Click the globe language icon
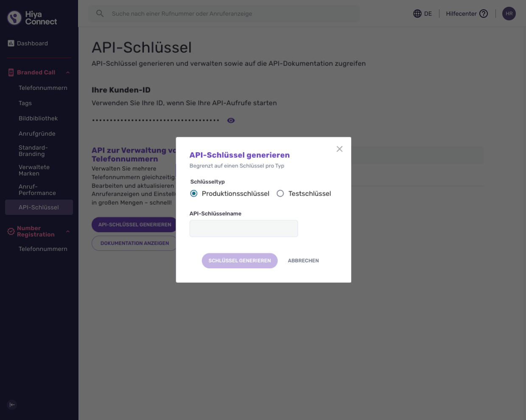Screen dimensions: 526x420 pos(417,14)
